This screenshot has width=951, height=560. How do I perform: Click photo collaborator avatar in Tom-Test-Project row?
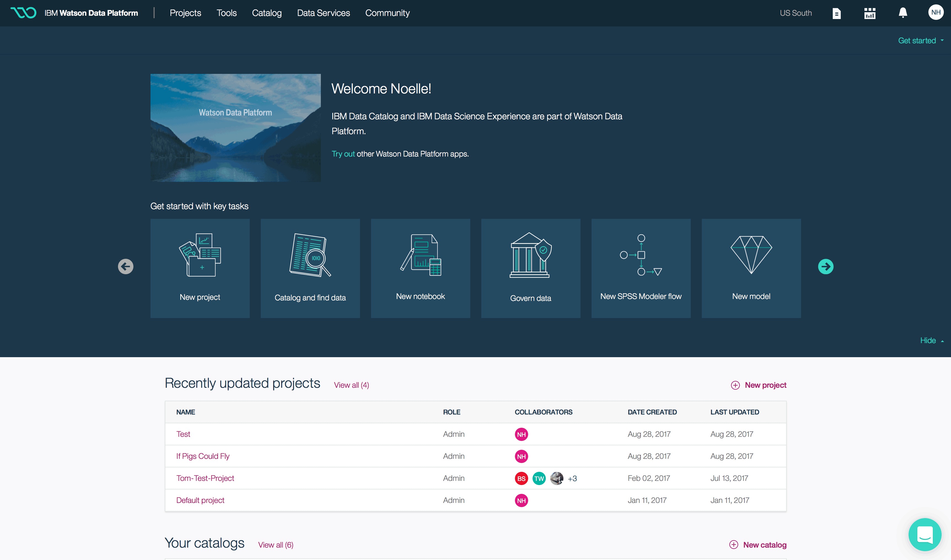click(x=557, y=478)
